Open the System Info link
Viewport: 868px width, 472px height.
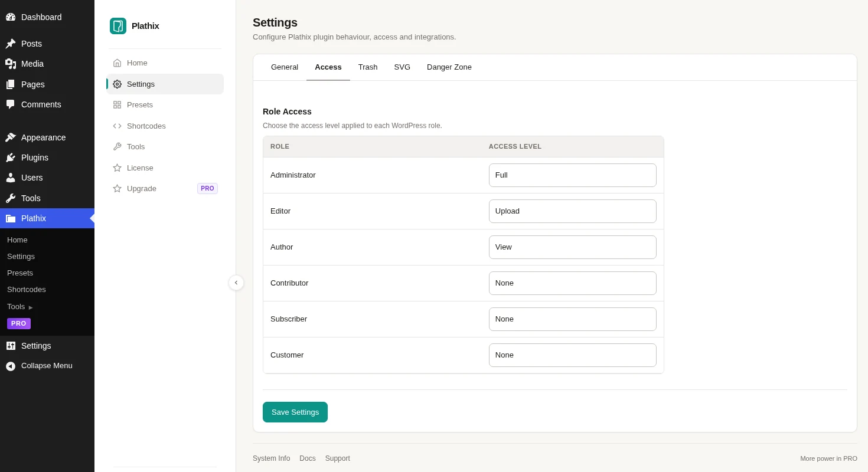tap(272, 458)
